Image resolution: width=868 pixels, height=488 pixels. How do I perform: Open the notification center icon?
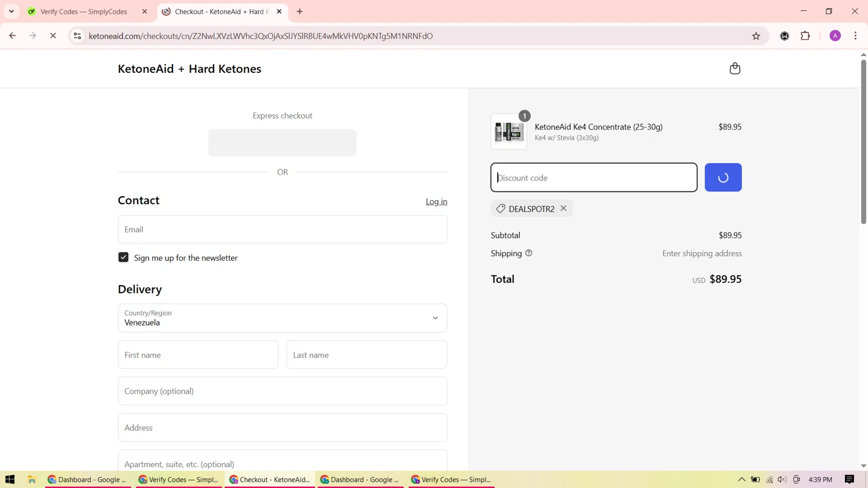click(849, 479)
